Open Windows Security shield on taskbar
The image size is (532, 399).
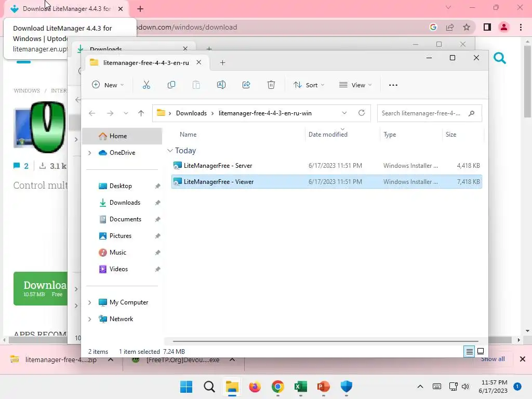pyautogui.click(x=347, y=387)
